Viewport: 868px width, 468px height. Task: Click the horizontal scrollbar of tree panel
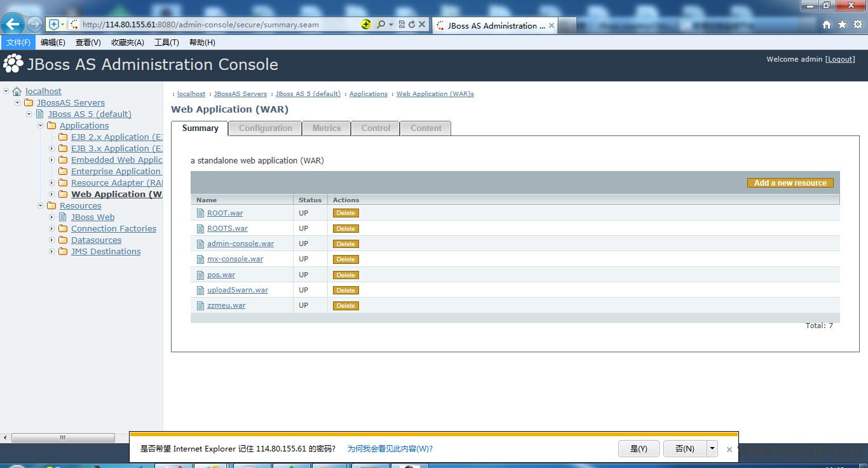pyautogui.click(x=63, y=437)
